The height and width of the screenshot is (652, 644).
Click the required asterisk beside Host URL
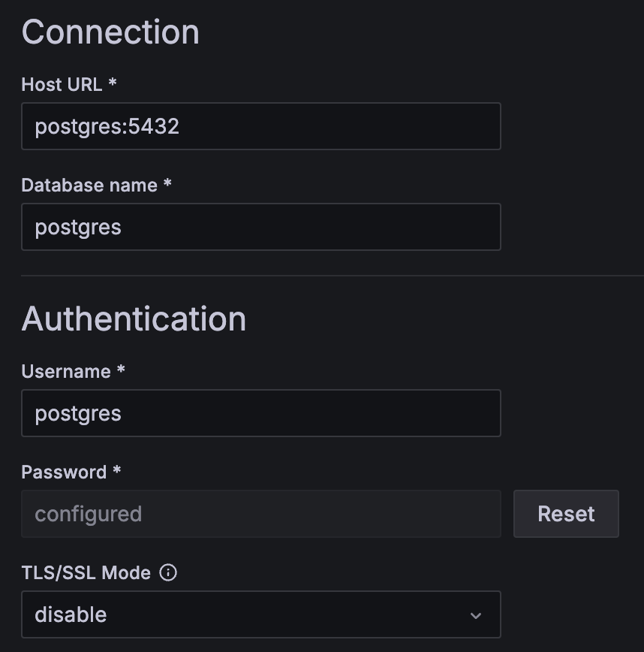click(113, 83)
